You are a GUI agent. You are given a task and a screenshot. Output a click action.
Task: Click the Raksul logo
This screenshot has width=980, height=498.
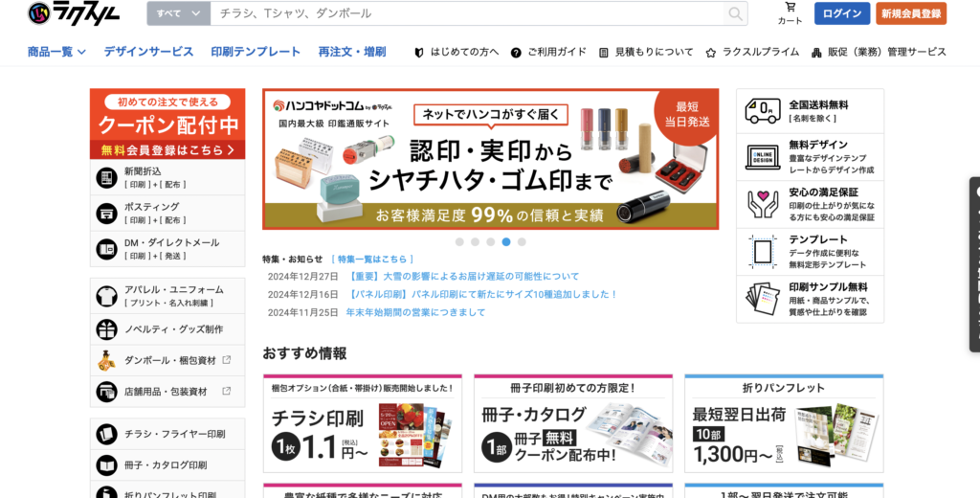[x=74, y=13]
